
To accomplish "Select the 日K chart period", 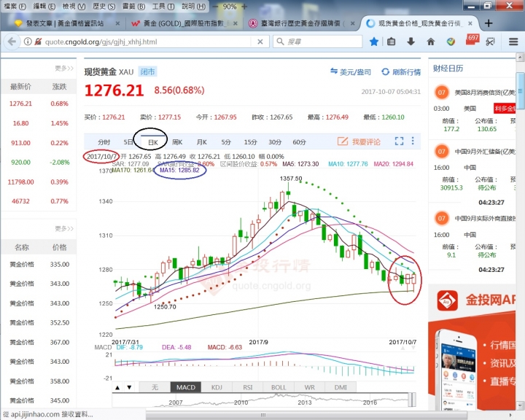I will click(x=153, y=142).
